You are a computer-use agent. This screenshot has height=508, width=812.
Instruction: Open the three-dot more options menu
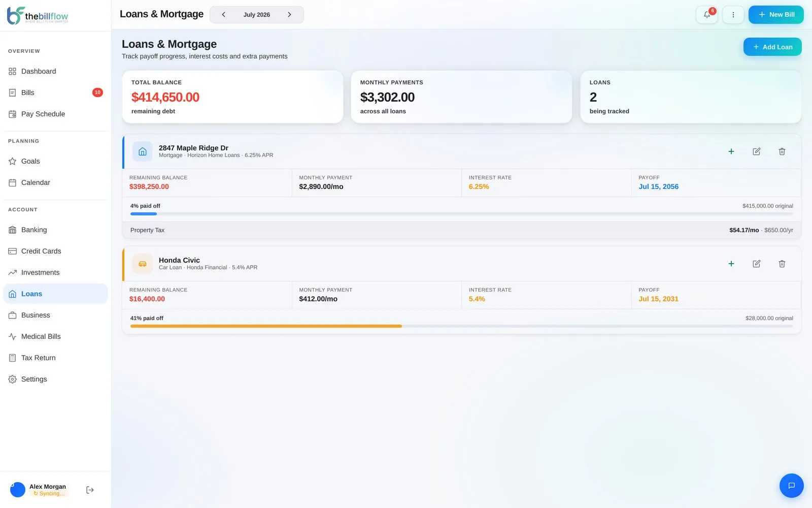click(x=733, y=15)
